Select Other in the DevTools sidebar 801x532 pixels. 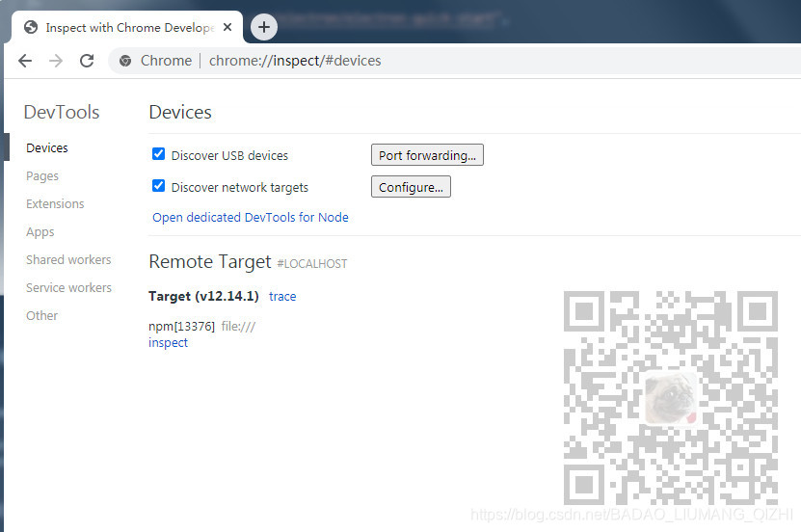pos(41,315)
